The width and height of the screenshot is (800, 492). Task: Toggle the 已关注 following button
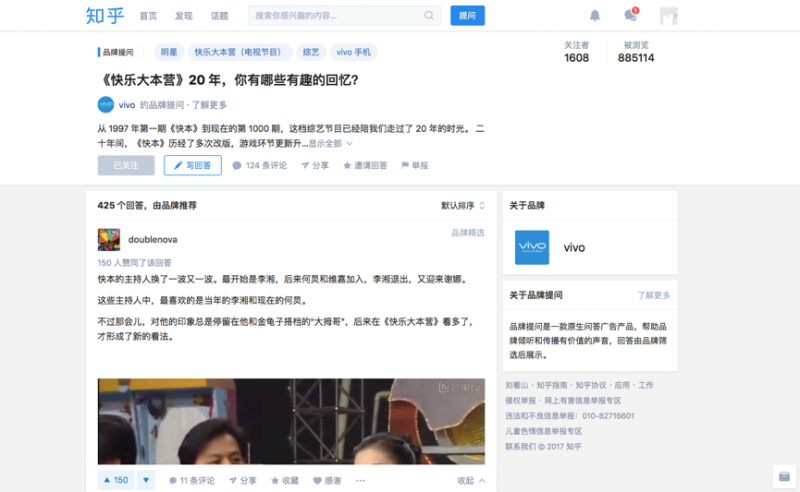click(x=126, y=165)
